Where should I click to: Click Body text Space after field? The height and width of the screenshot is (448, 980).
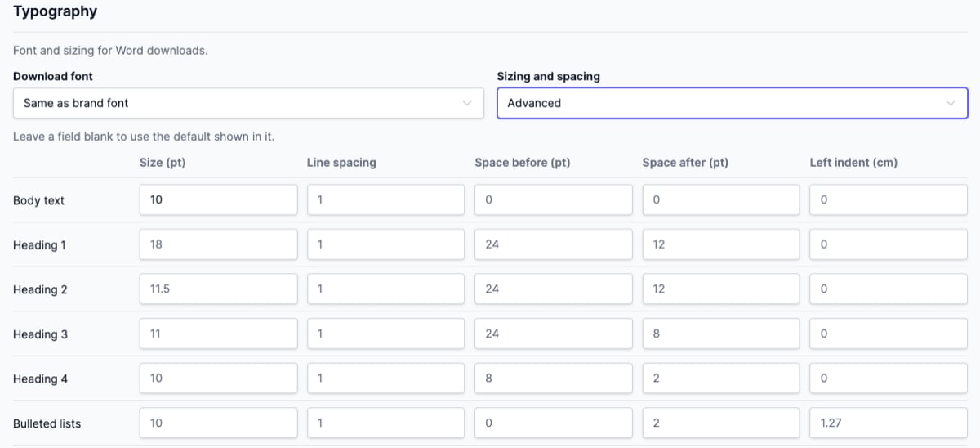click(721, 199)
